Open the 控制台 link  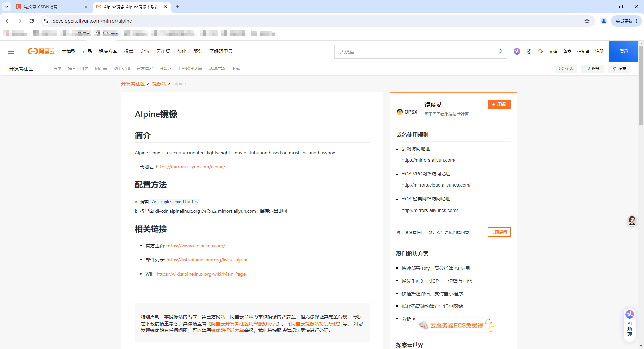(x=583, y=51)
